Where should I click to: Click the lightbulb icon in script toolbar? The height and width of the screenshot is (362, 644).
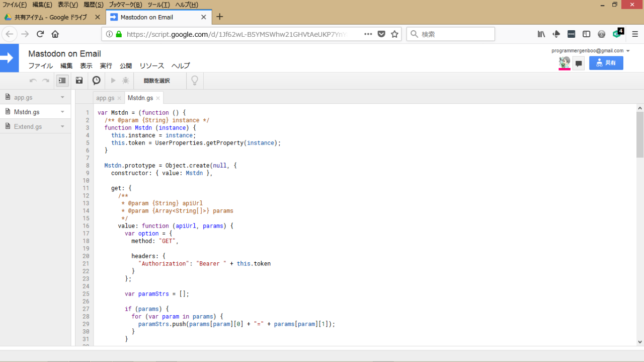tap(195, 81)
